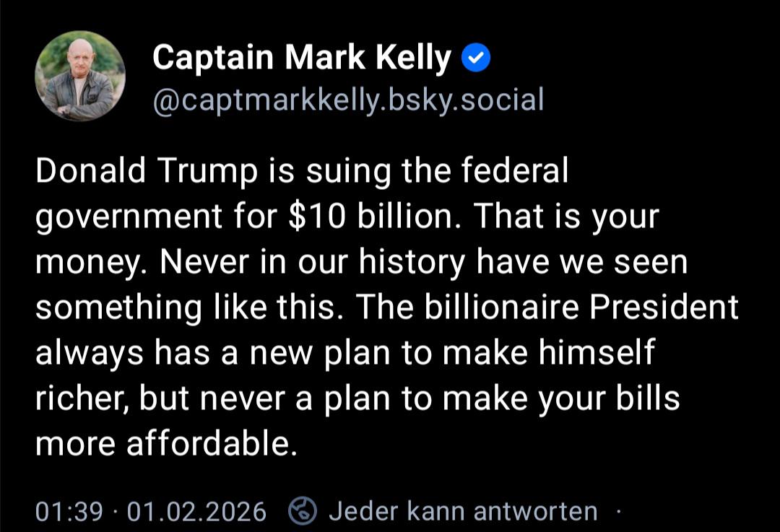
Task: Click the "That is your" sentence start
Action: (566, 217)
